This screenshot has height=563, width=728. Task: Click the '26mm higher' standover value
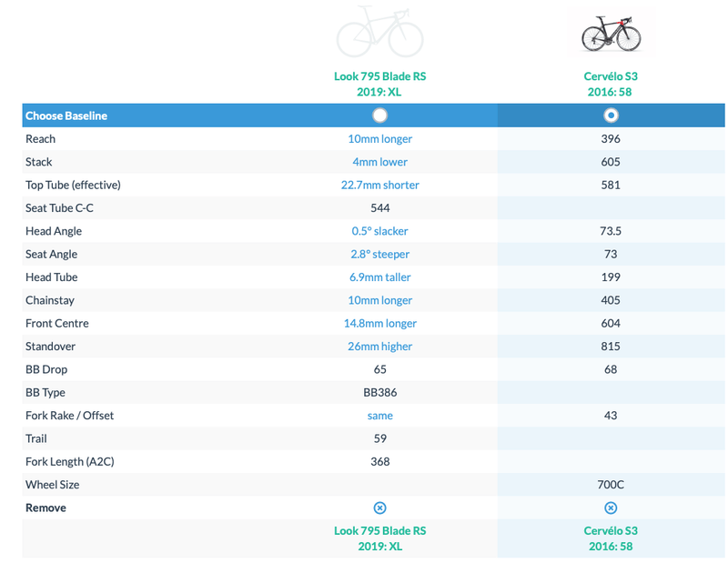[379, 347]
